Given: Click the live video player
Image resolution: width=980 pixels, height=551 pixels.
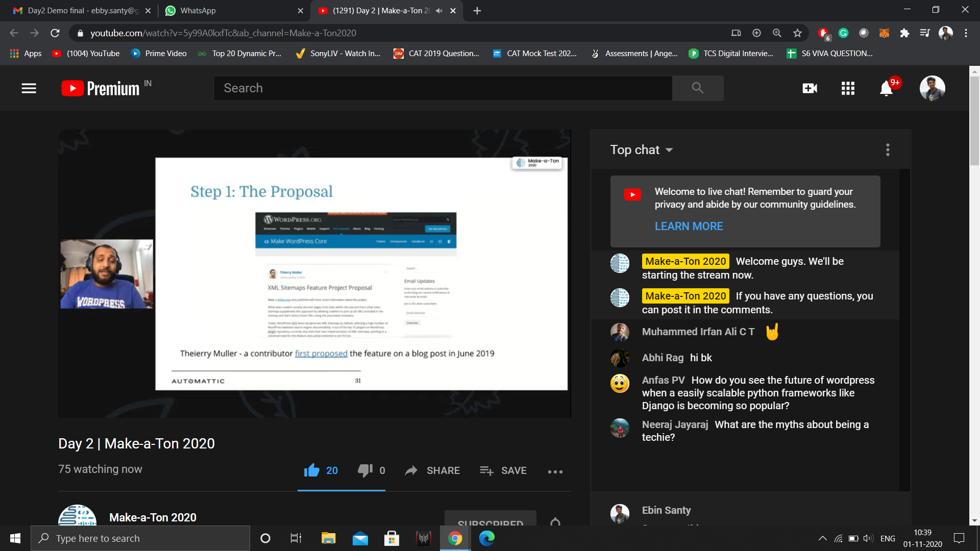Looking at the screenshot, I should (314, 273).
